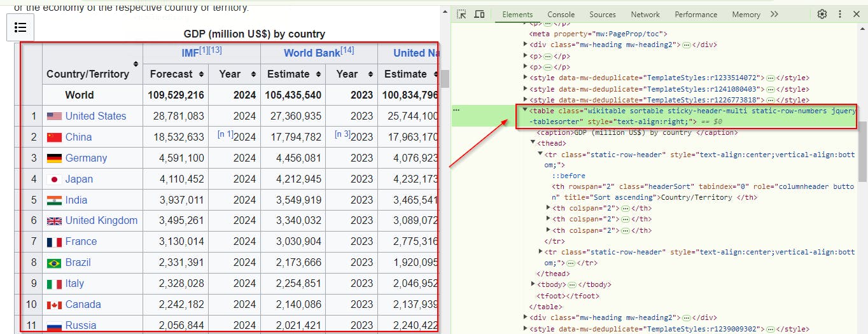The image size is (868, 334).
Task: Switch to the Network tab
Action: [x=645, y=14]
